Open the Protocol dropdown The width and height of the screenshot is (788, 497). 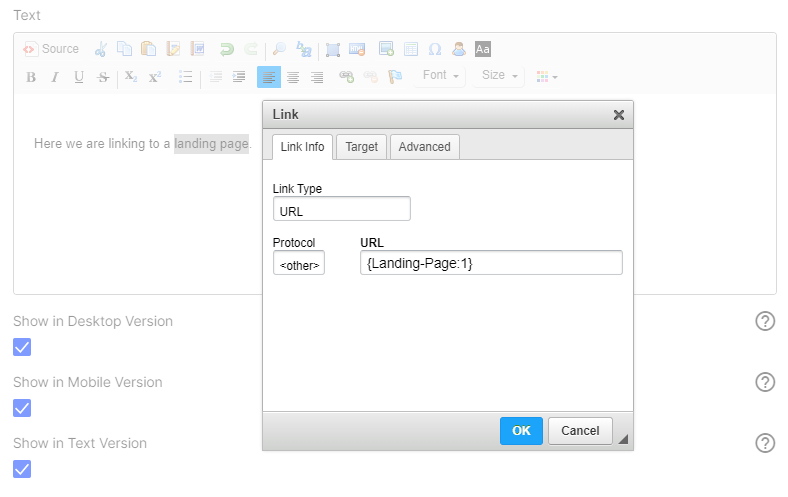tap(299, 263)
